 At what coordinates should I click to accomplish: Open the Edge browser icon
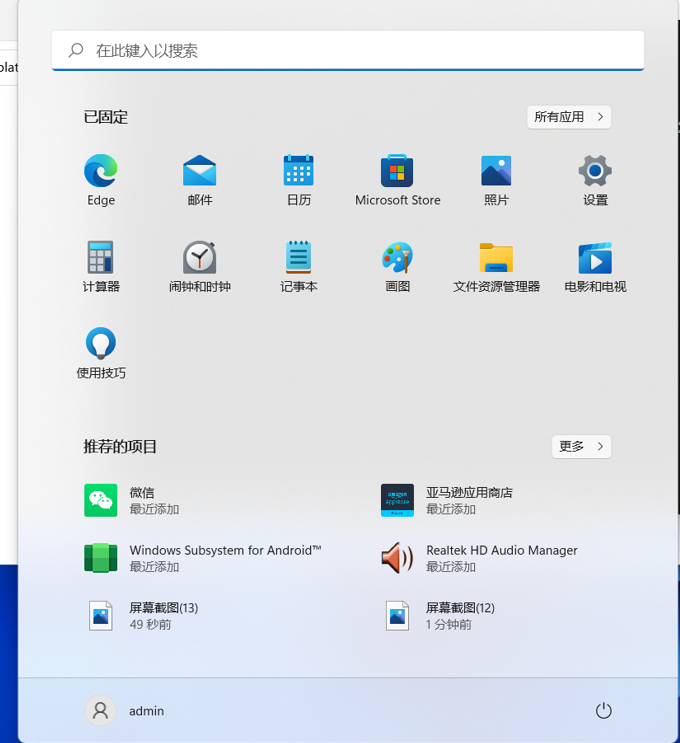pos(101,171)
